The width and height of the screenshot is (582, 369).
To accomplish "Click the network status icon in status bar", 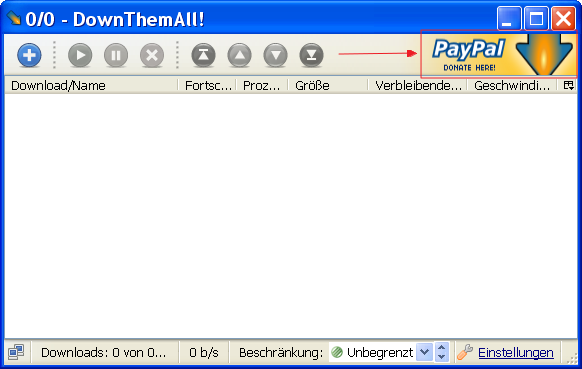I will pyautogui.click(x=16, y=352).
